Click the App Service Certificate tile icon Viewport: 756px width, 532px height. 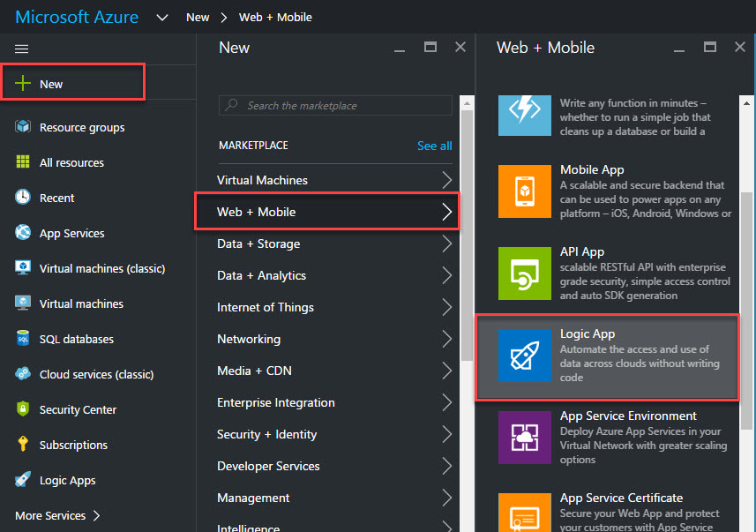point(525,513)
